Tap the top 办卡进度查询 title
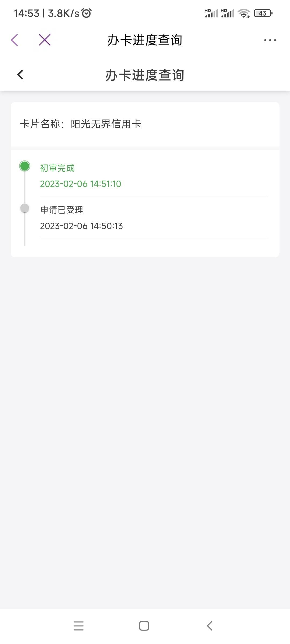290x644 pixels. click(x=145, y=40)
